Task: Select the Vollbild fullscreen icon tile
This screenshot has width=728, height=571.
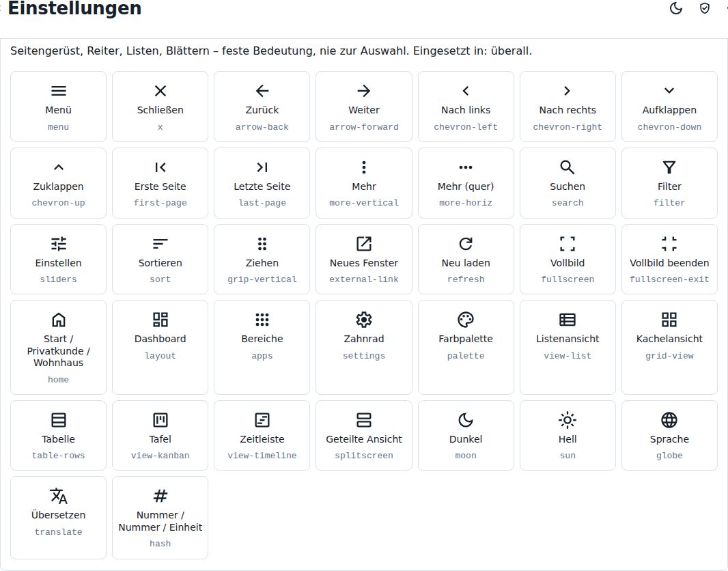Action: [568, 259]
